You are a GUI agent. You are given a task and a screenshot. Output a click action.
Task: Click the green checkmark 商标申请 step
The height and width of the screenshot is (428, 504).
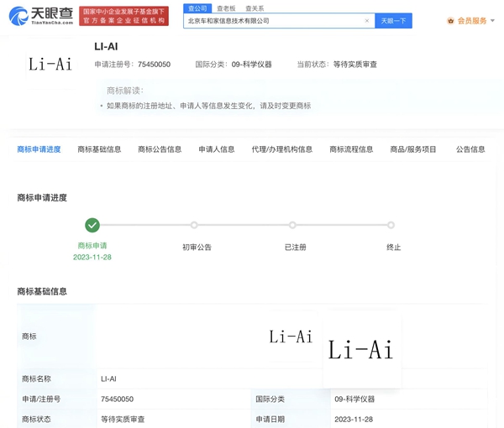pos(92,225)
